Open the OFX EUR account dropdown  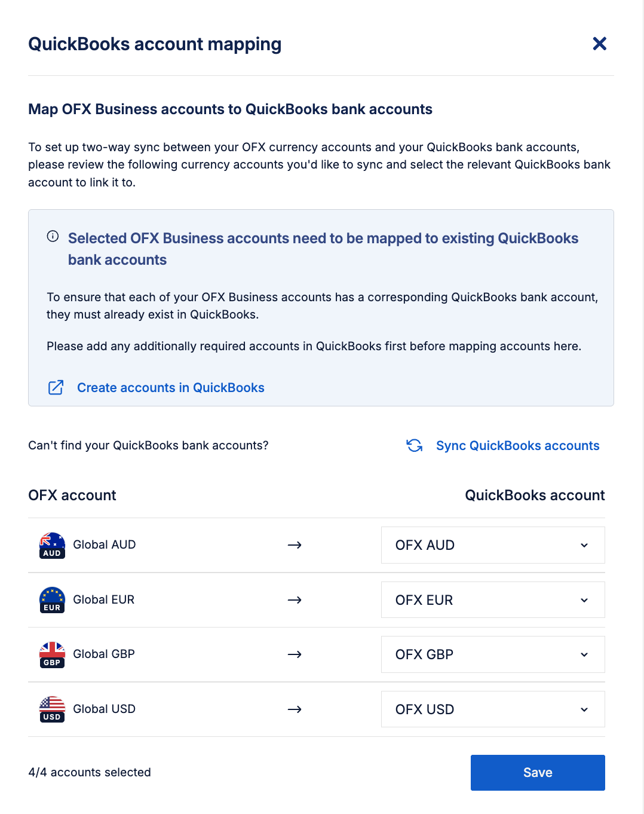493,599
